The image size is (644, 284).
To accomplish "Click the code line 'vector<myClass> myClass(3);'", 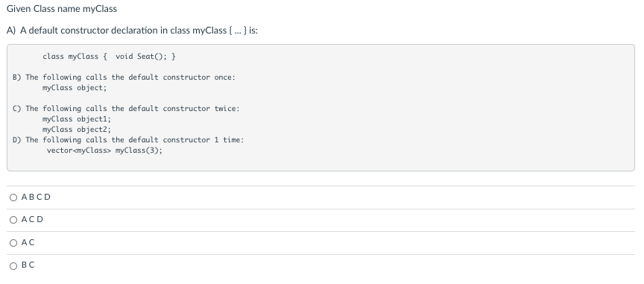I will click(105, 150).
